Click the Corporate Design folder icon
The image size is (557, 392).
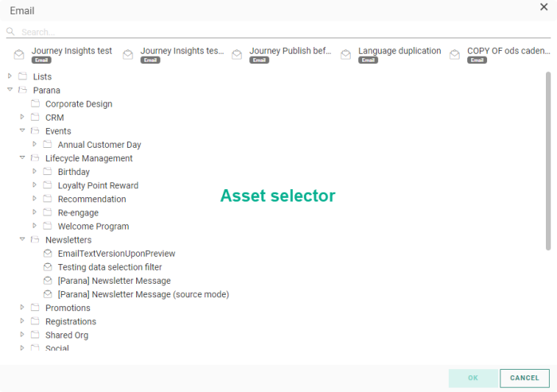pos(35,104)
